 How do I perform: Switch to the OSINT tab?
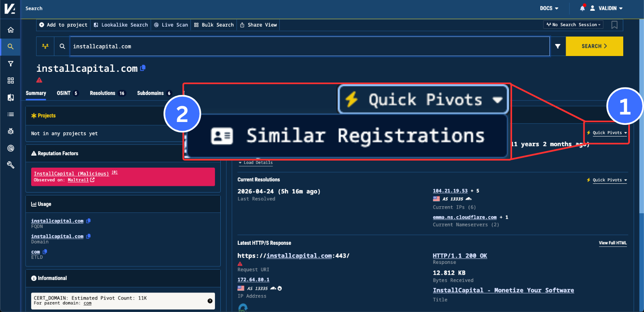pyautogui.click(x=64, y=93)
